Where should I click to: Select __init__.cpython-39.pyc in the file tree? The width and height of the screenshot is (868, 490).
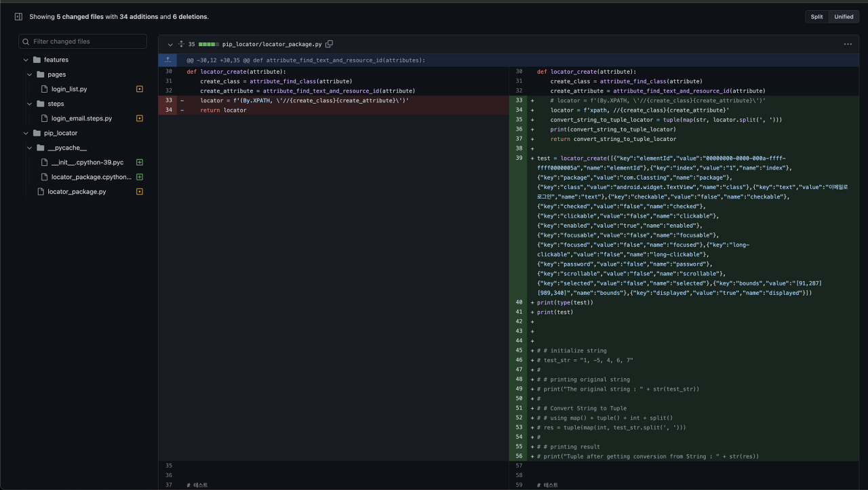[x=87, y=163]
